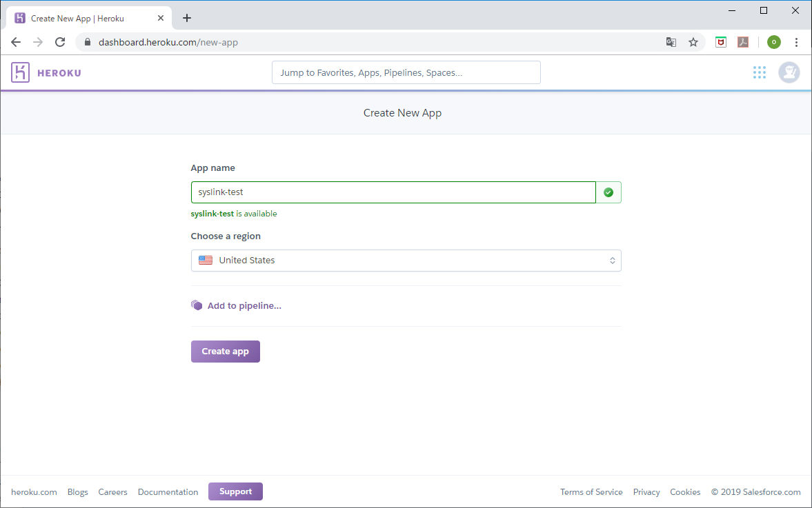Open a new browser tab
This screenshot has width=812, height=508.
pos(187,18)
